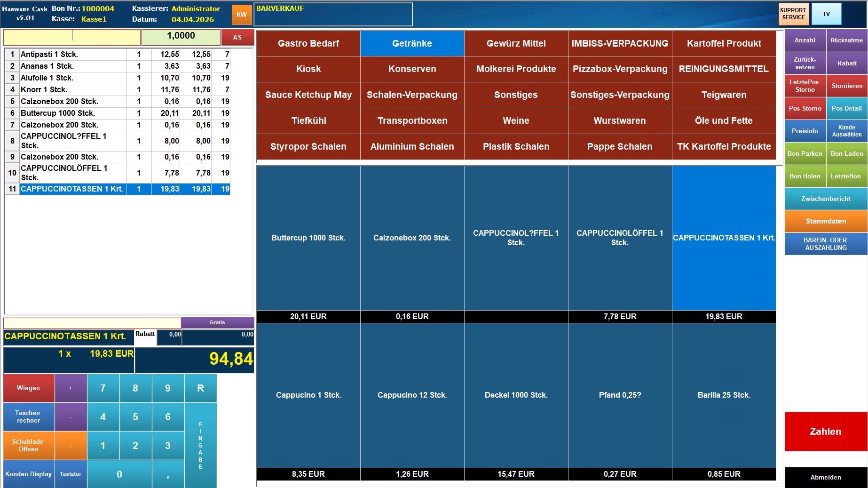Log out with Abmelden button
The height and width of the screenshot is (488, 868).
tap(826, 477)
